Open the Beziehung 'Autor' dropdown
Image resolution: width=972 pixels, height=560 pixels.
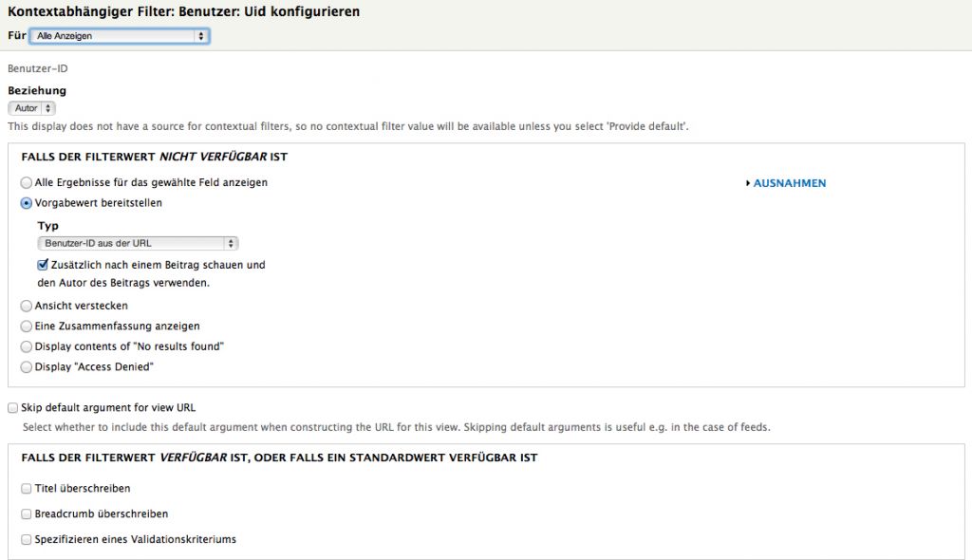point(34,108)
